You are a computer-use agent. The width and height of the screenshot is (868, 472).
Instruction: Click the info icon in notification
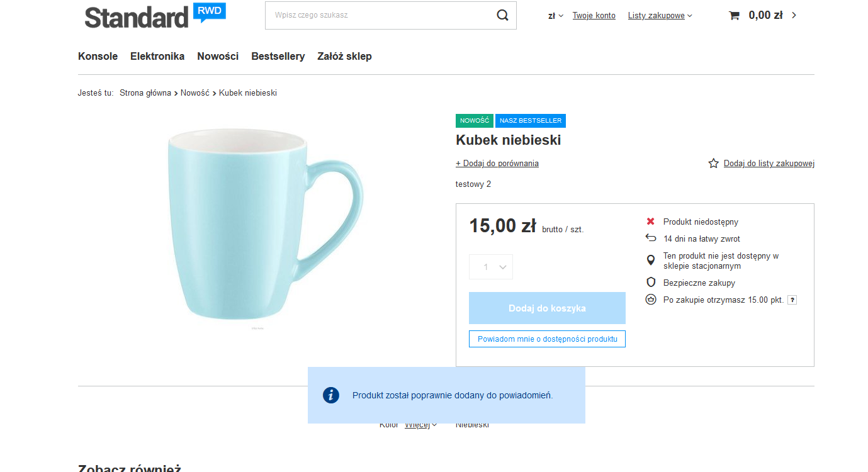tap(331, 395)
